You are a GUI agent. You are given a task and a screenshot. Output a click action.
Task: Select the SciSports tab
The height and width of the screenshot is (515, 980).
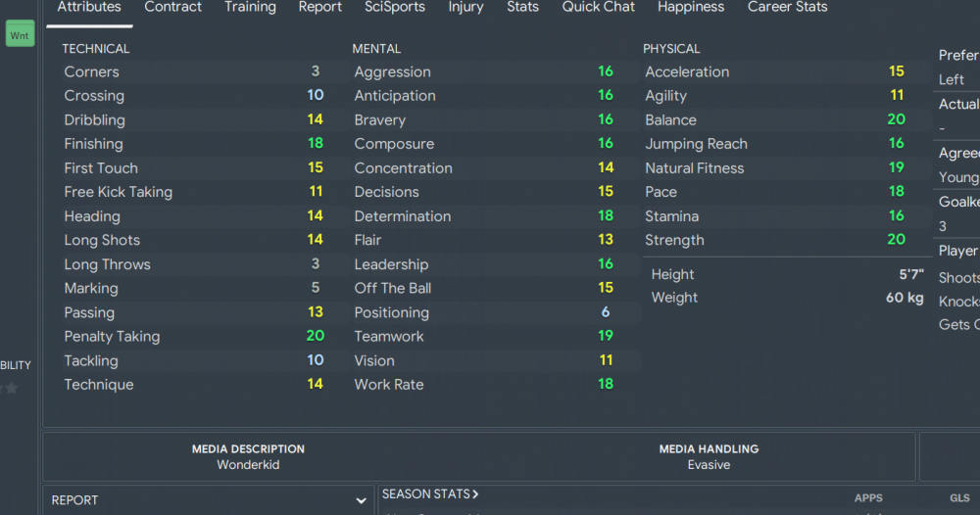395,8
